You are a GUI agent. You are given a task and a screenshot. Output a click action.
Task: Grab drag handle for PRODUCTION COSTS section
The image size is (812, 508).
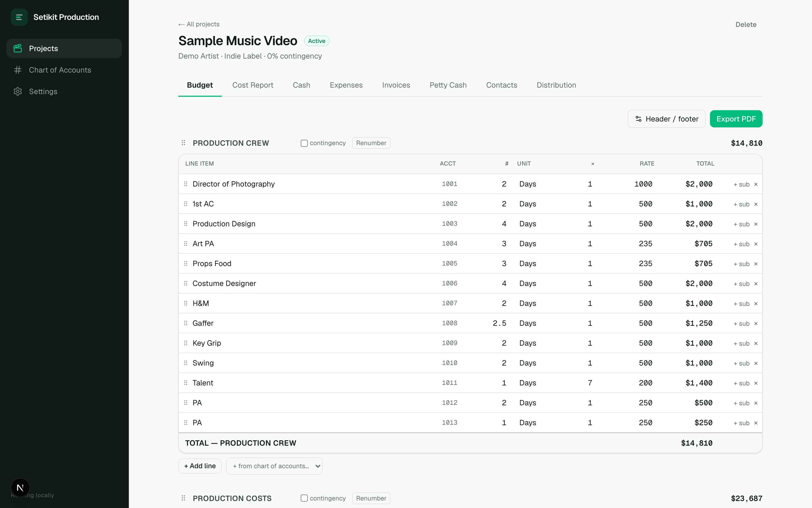click(x=183, y=498)
